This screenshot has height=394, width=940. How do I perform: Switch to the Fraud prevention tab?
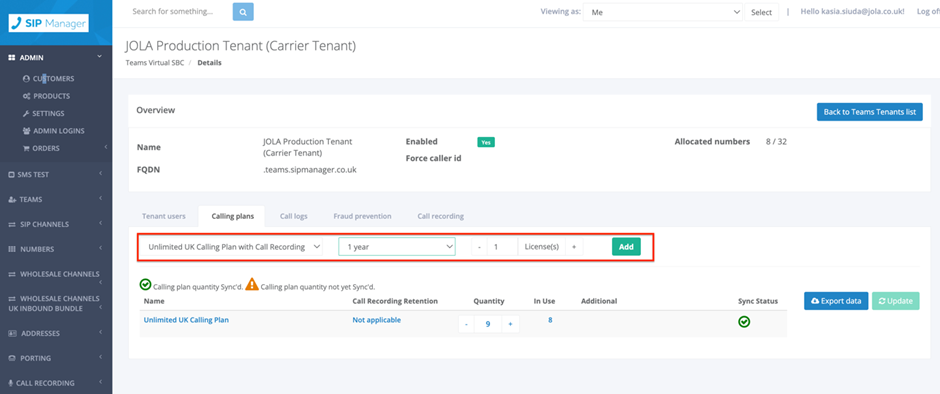362,216
